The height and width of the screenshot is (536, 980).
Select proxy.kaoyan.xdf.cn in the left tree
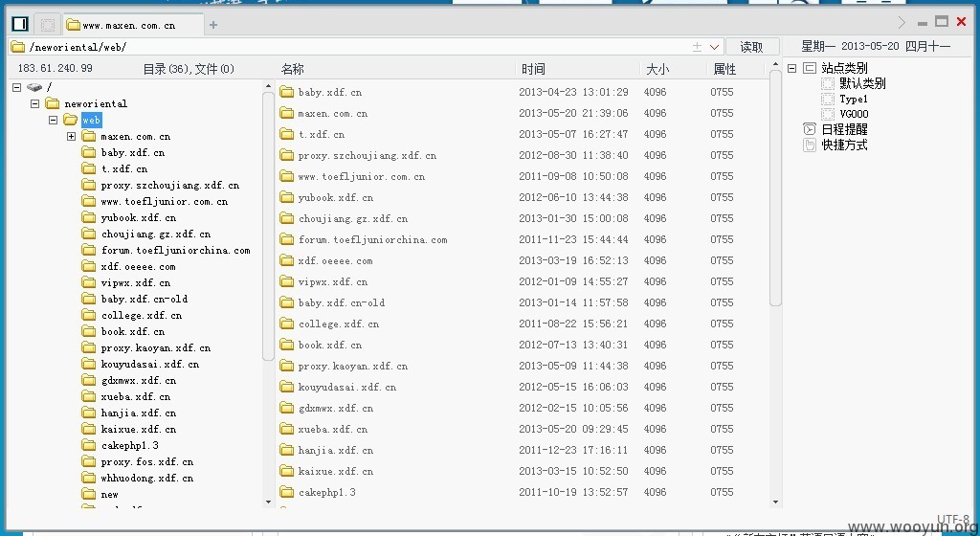point(156,347)
